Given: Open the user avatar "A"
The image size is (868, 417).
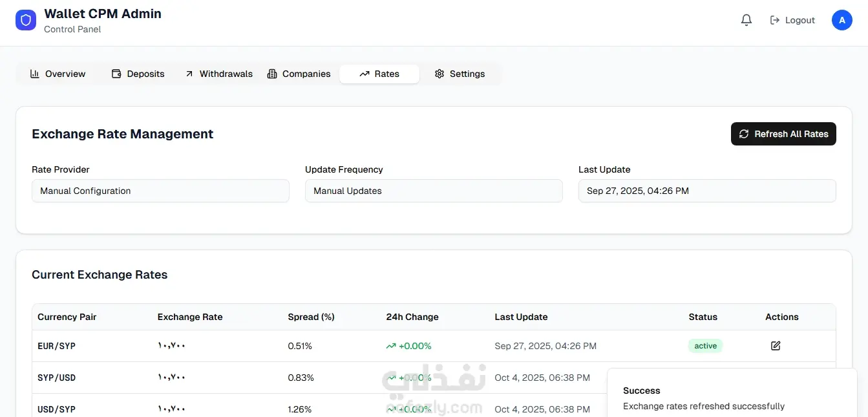Looking at the screenshot, I should click(842, 20).
